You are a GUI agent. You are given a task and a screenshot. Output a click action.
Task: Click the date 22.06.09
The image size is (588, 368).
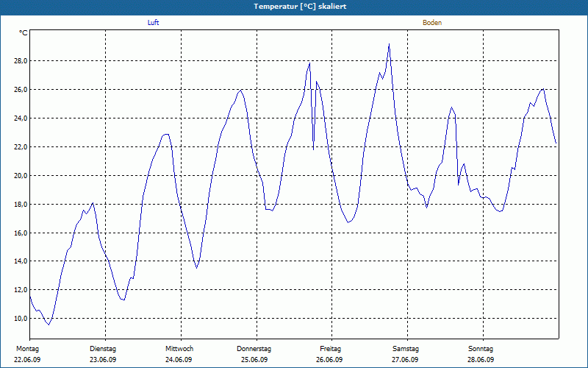(27, 360)
